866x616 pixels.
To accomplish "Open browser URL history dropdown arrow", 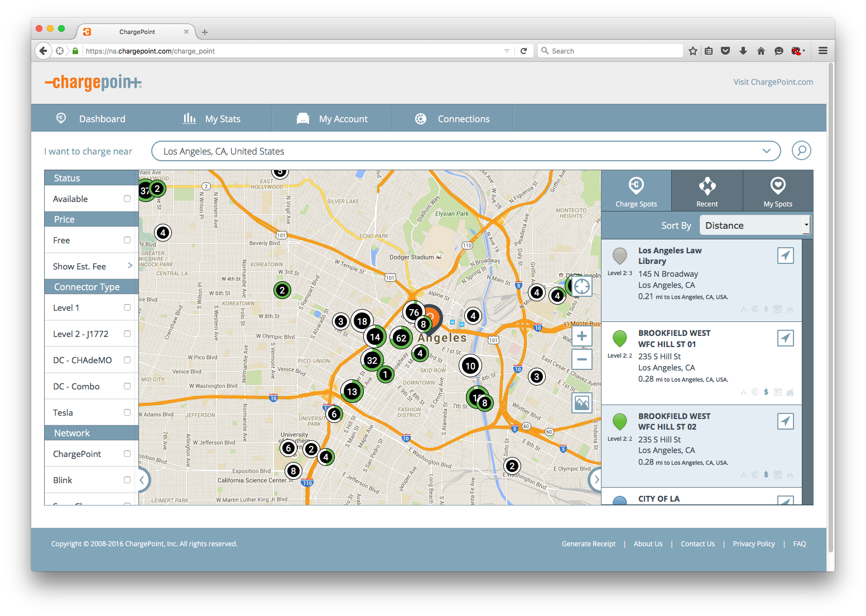I will (x=507, y=51).
